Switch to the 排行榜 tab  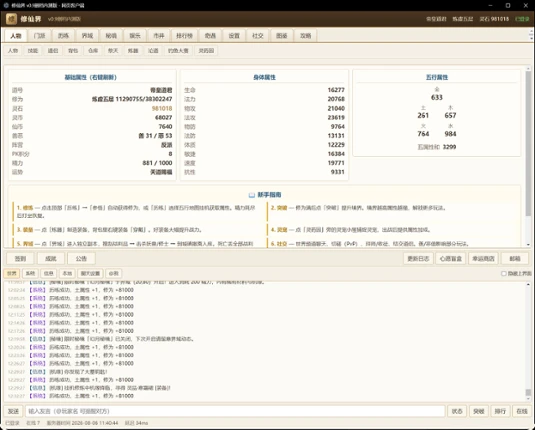pos(184,35)
